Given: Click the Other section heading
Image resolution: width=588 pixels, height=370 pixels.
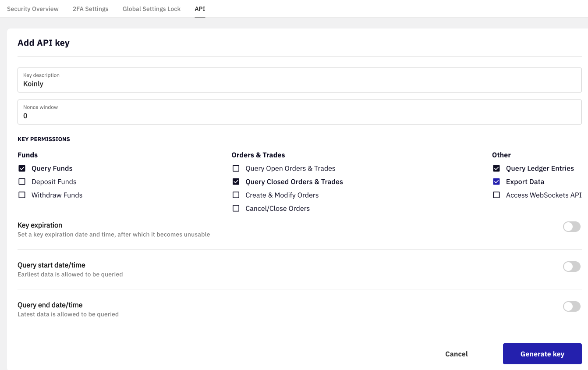Looking at the screenshot, I should point(501,155).
